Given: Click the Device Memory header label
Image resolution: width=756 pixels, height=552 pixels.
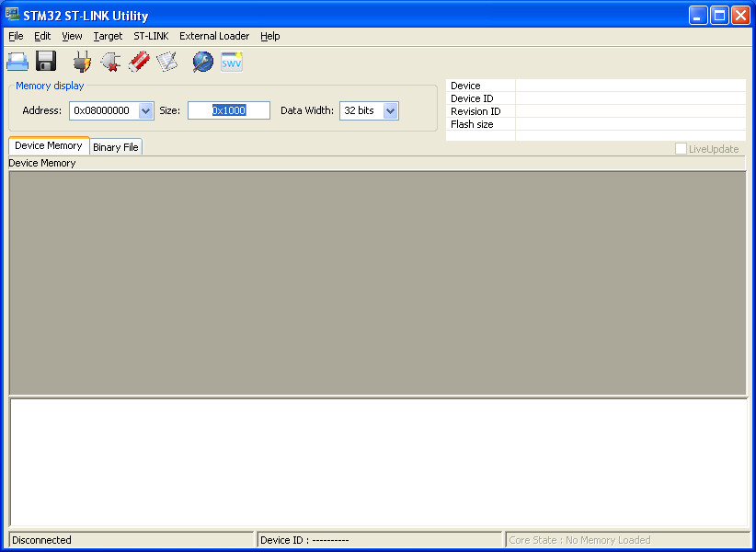Looking at the screenshot, I should (x=42, y=163).
